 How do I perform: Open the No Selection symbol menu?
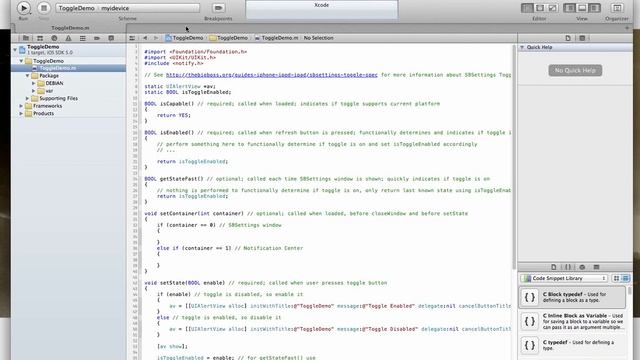[318, 38]
